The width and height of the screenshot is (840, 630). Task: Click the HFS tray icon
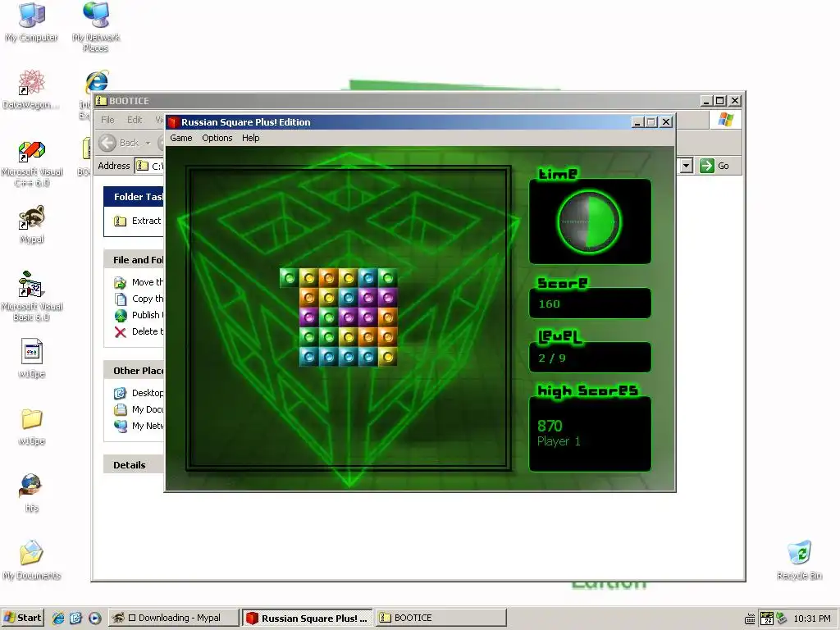(767, 619)
